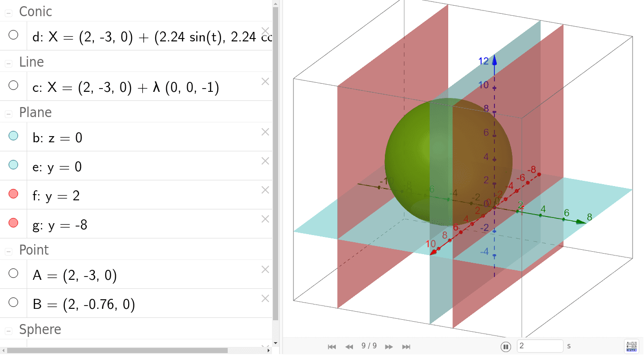Show point A in the view
The image size is (644, 355).
point(13,273)
